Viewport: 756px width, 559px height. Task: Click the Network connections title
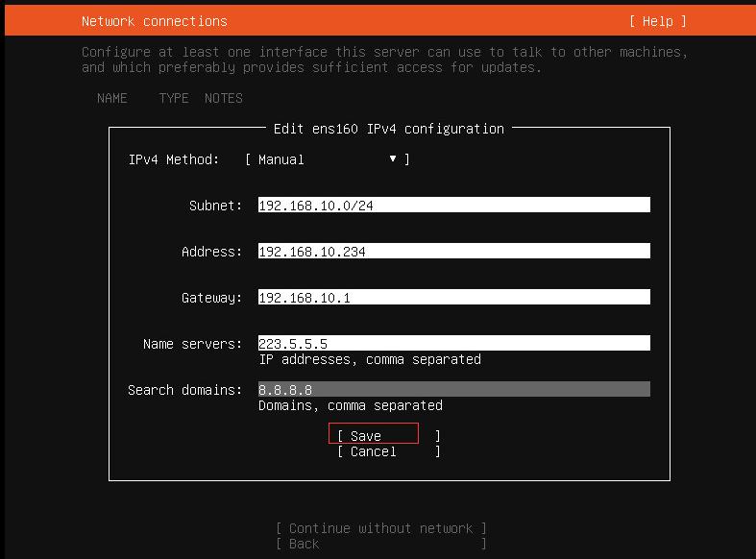[x=155, y=21]
